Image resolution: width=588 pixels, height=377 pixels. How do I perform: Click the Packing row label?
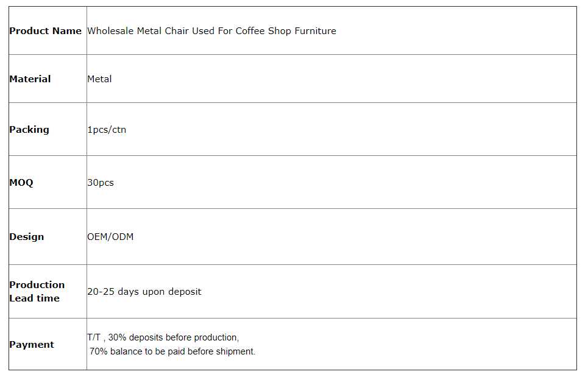pos(29,130)
